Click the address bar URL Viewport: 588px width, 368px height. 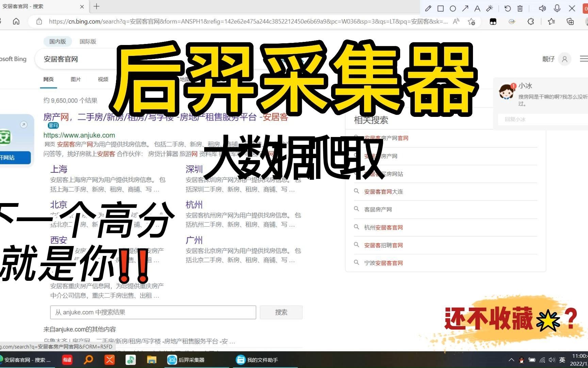coord(248,21)
